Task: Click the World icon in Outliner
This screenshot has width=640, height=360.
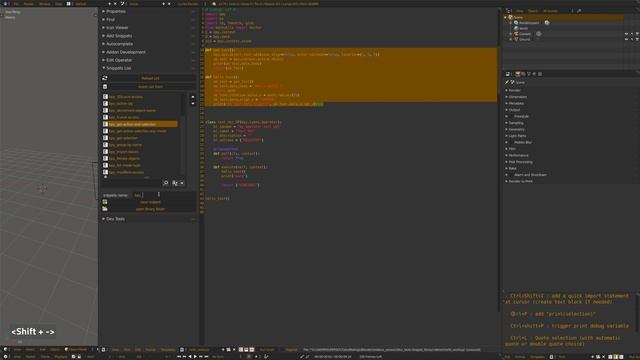Action: (516, 28)
